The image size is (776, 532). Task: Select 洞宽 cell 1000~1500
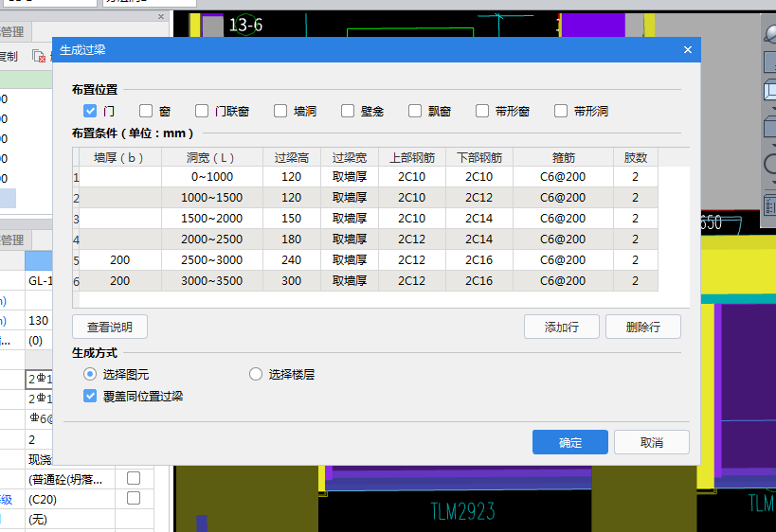(212, 198)
